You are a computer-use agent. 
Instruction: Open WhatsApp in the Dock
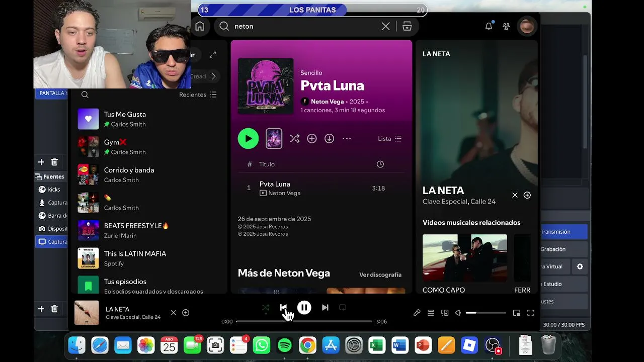coord(262,345)
